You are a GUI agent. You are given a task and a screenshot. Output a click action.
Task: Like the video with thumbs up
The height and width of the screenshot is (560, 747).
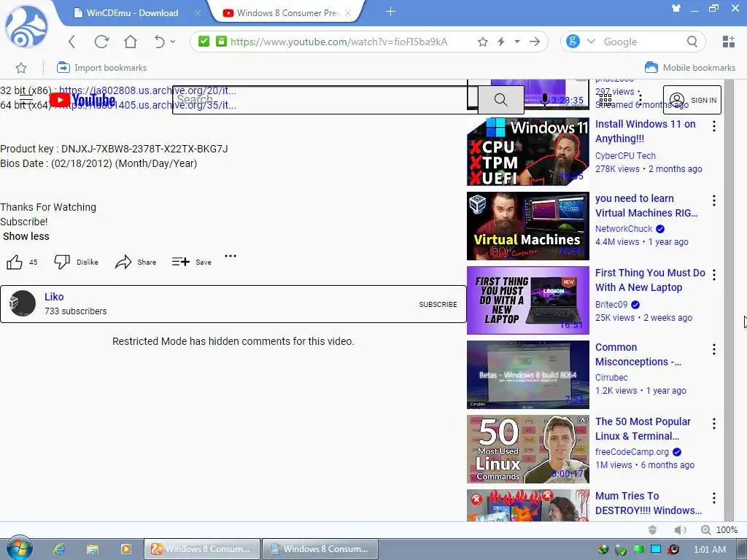tap(15, 262)
